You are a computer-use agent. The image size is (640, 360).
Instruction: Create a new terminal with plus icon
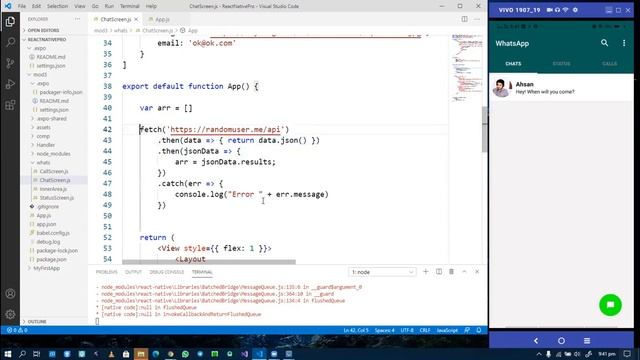click(426, 272)
